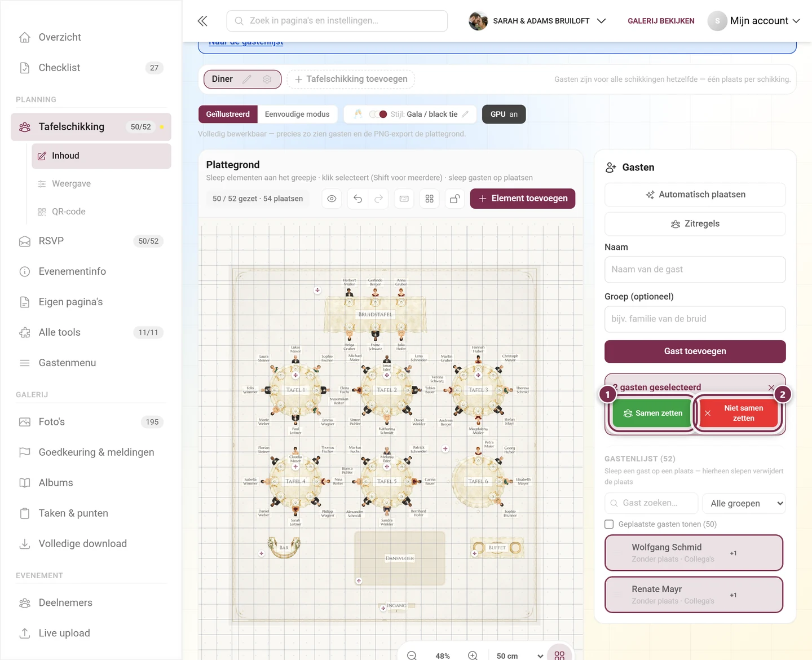Grab the move handle of the Buffet element
Viewport: 812px width, 660px height.
pos(475,553)
